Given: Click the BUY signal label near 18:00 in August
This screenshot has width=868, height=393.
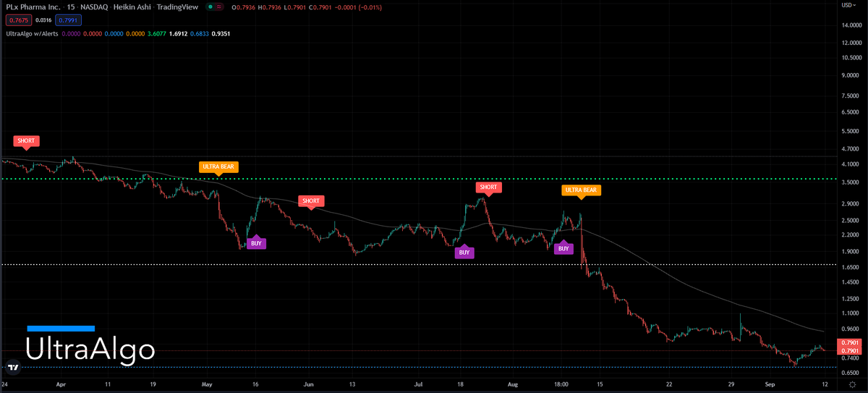Looking at the screenshot, I should pyautogui.click(x=563, y=248).
